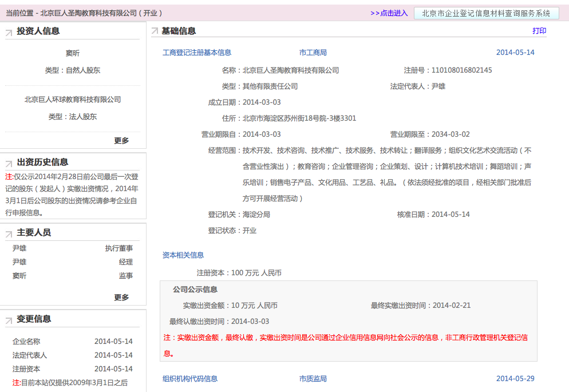Click the 市工商局 link
The width and height of the screenshot is (569, 392).
(x=313, y=53)
